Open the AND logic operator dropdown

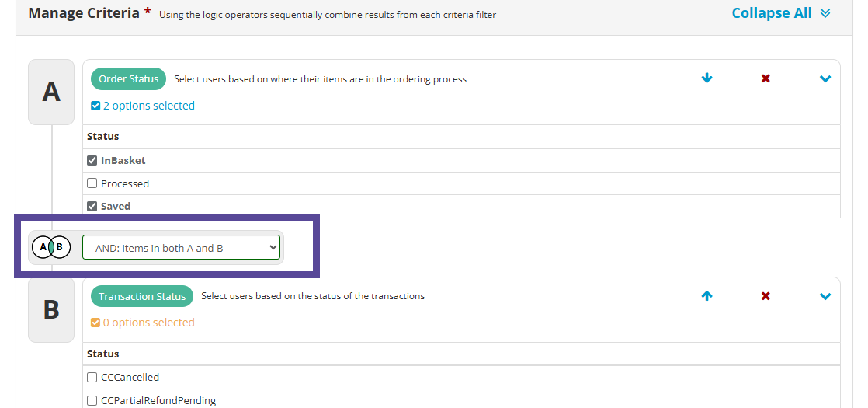pyautogui.click(x=181, y=247)
